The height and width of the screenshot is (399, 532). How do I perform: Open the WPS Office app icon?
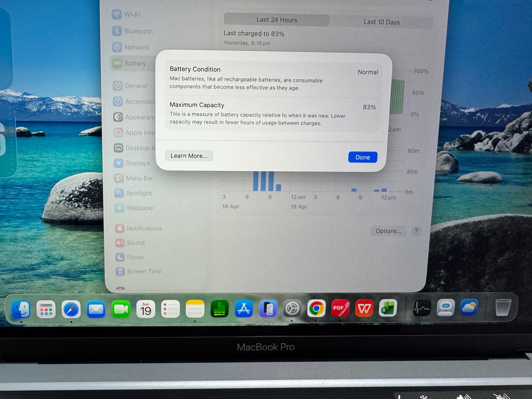pyautogui.click(x=364, y=308)
